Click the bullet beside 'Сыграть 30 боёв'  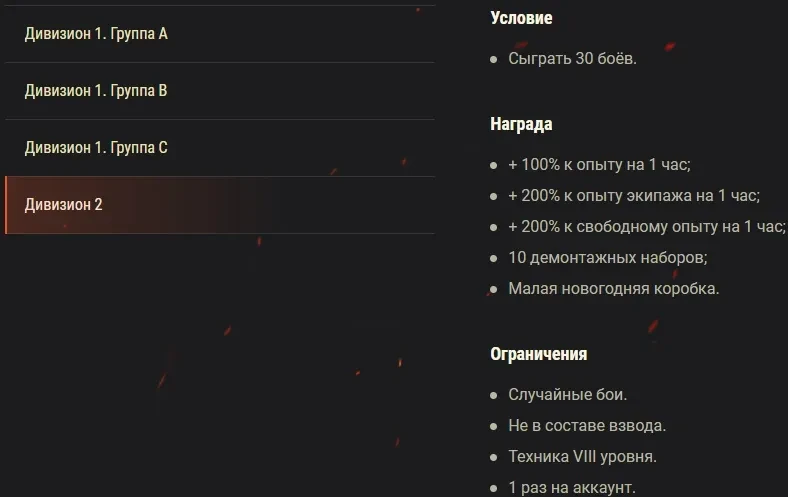494,59
